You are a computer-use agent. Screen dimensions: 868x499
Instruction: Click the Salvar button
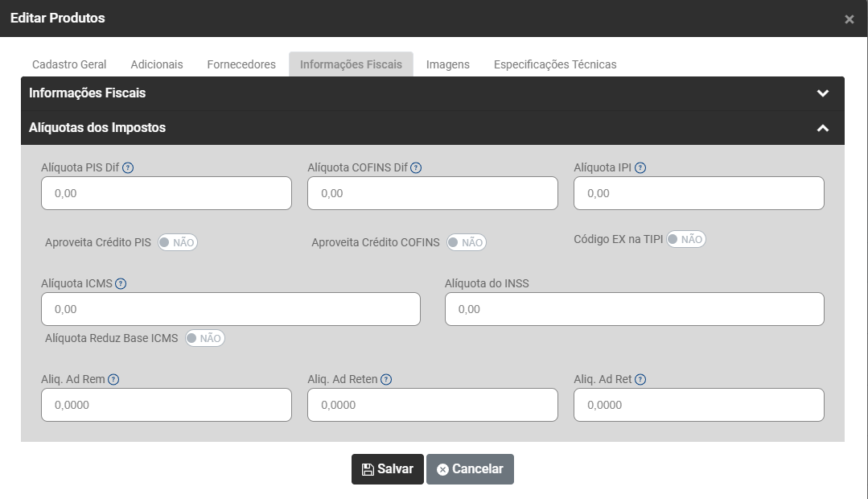pyautogui.click(x=388, y=469)
